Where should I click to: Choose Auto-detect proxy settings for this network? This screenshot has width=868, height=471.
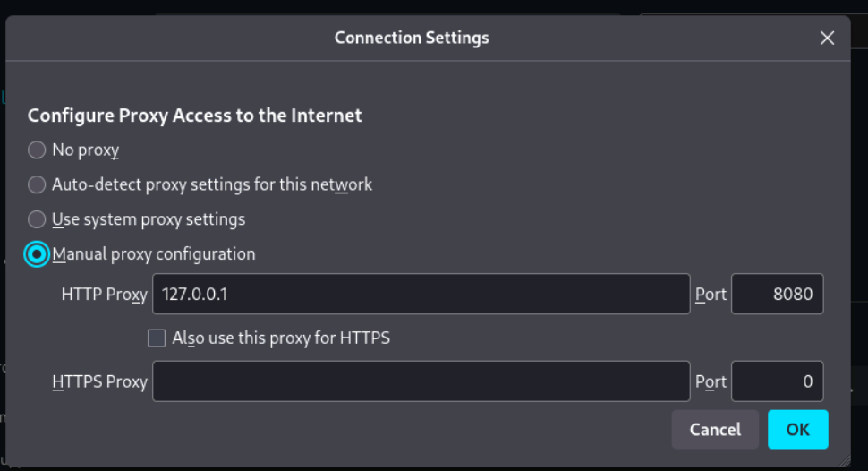click(x=37, y=184)
